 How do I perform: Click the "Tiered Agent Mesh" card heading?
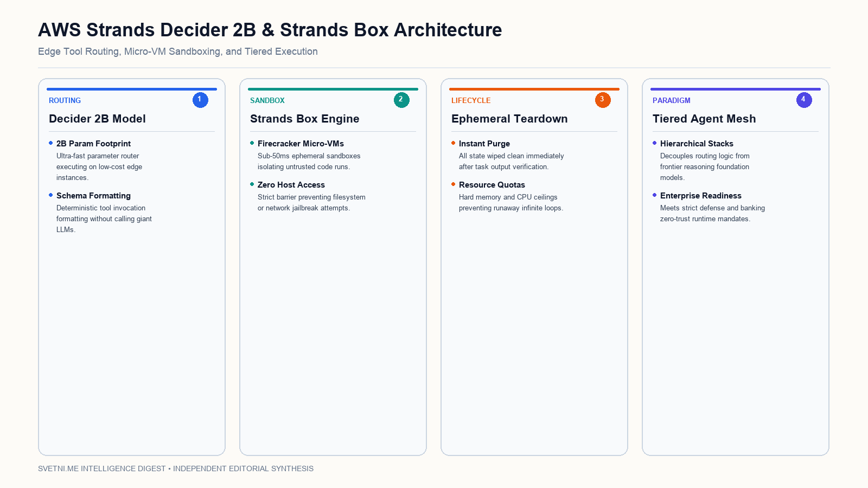[x=704, y=119]
